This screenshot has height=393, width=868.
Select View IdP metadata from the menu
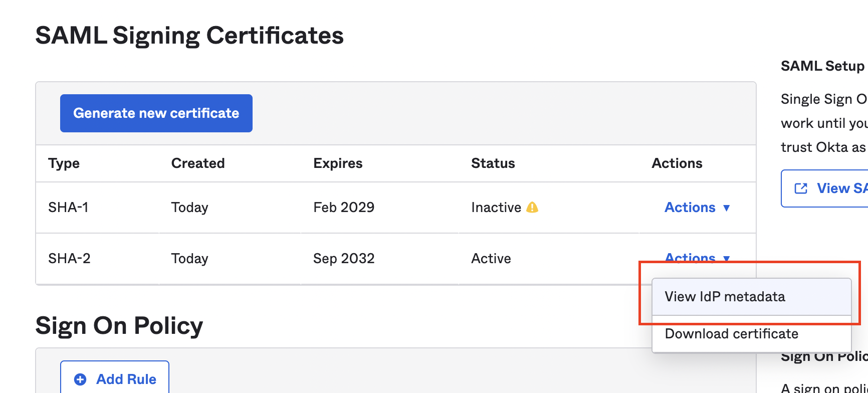tap(725, 297)
